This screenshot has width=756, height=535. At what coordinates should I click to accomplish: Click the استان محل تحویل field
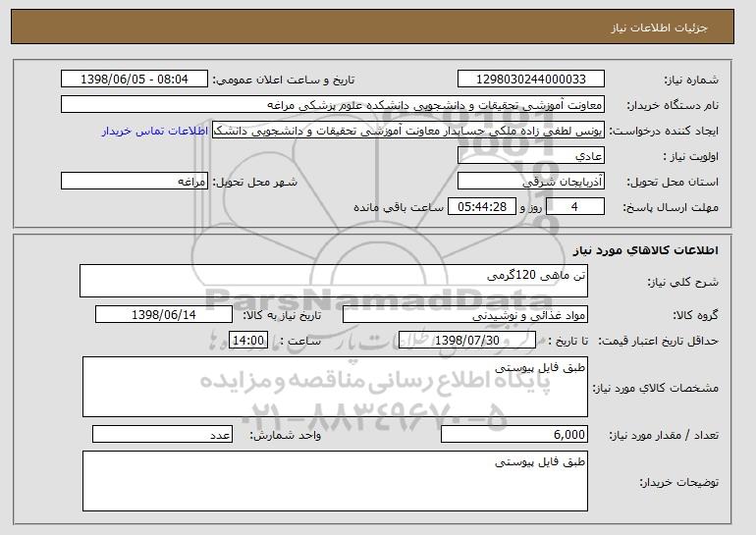point(531,182)
